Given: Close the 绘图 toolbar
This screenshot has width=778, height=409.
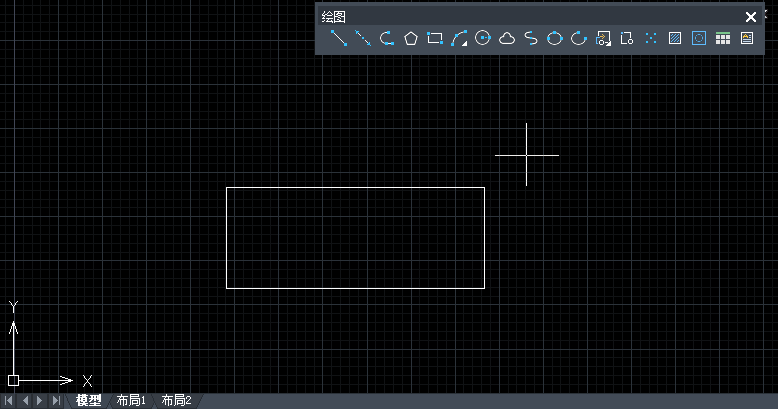Looking at the screenshot, I should (751, 16).
